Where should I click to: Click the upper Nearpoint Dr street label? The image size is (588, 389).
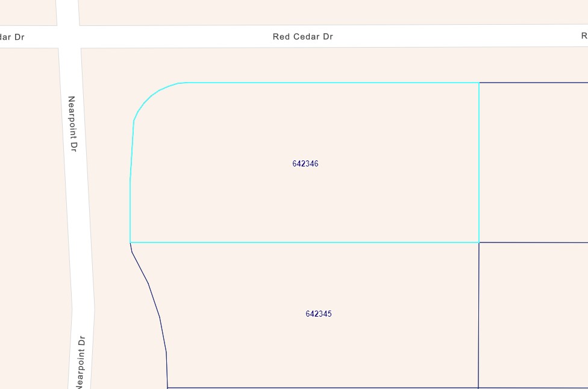[x=72, y=124]
